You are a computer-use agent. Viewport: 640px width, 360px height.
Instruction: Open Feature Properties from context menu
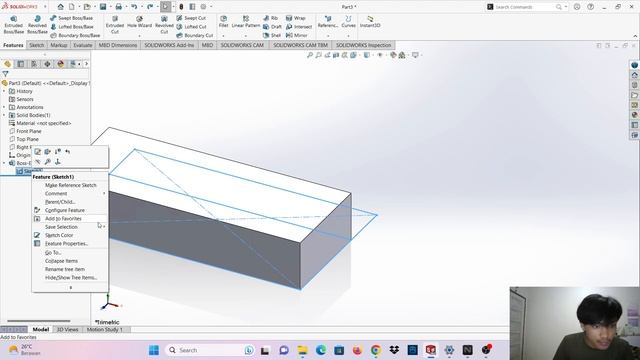pyautogui.click(x=67, y=244)
